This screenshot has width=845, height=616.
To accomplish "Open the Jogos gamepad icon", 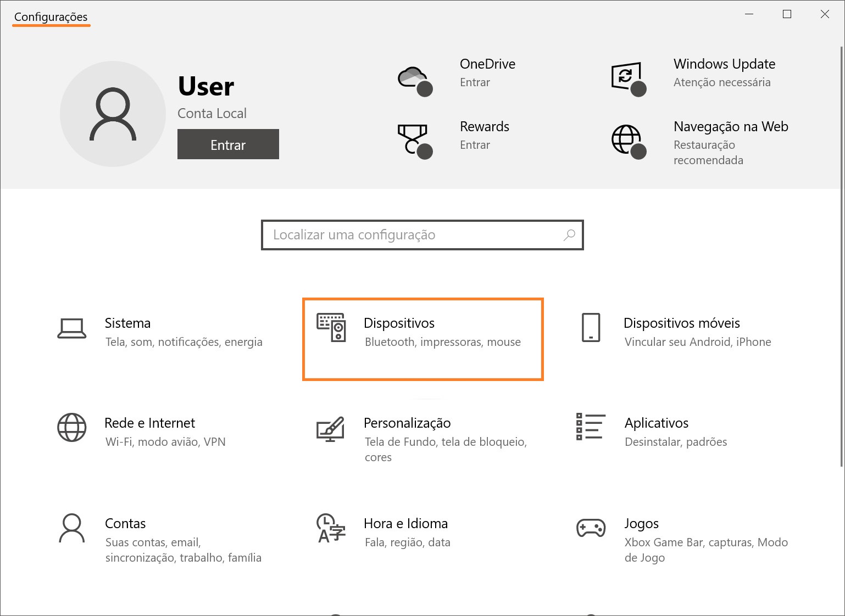I will [591, 528].
